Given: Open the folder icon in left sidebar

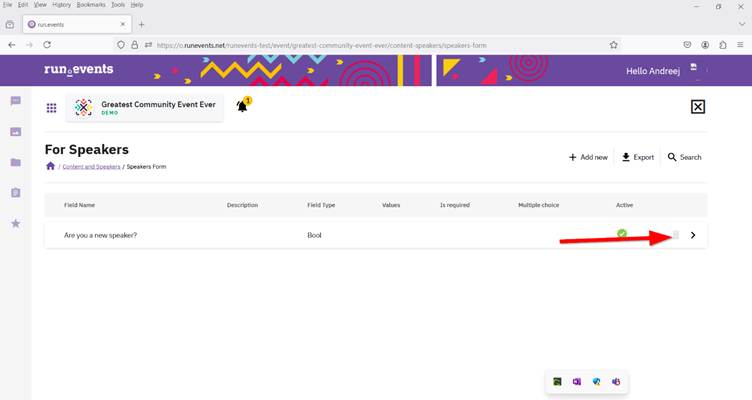Looking at the screenshot, I should (x=15, y=162).
